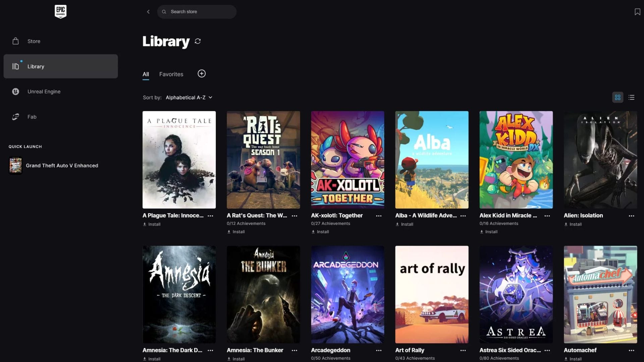Open Alba cover art
The height and width of the screenshot is (362, 644).
[432, 160]
